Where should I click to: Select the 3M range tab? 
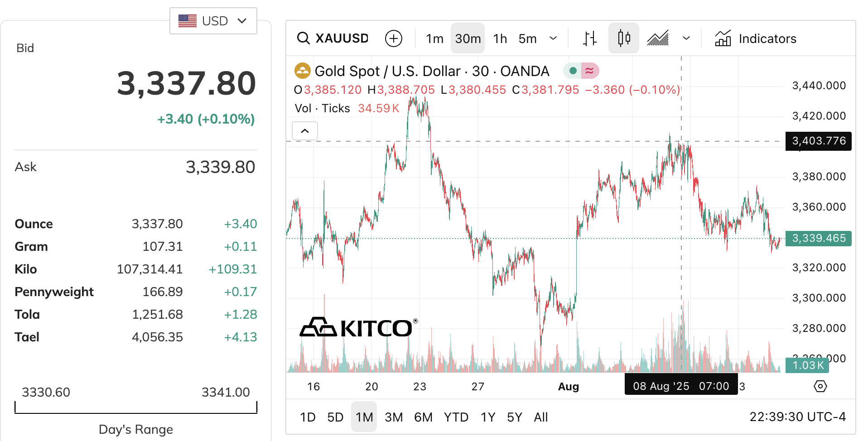coord(393,417)
